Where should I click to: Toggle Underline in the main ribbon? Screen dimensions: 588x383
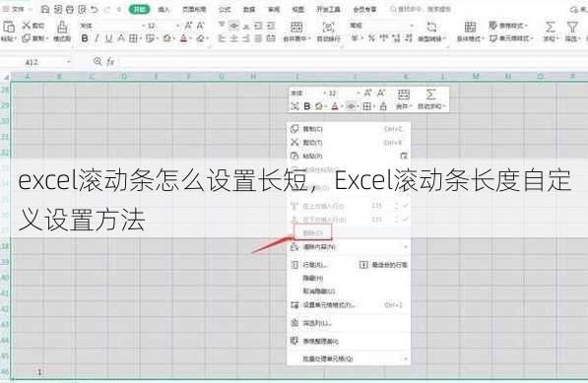click(108, 38)
